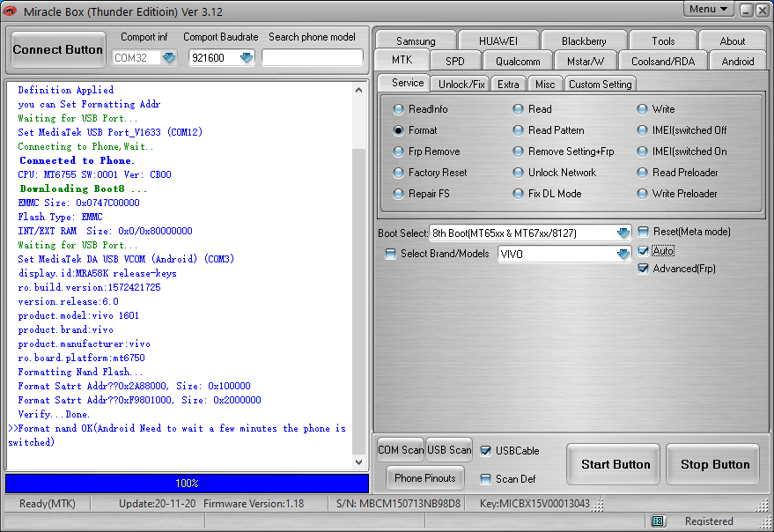This screenshot has height=532, width=774.
Task: Click the USB Scan button
Action: coord(449,450)
